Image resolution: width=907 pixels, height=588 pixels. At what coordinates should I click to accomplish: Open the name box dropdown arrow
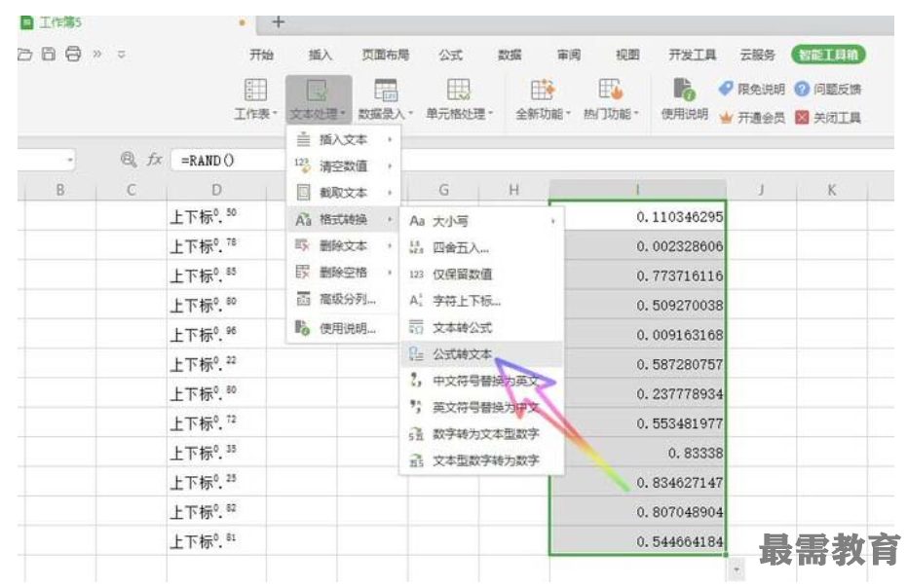tap(70, 161)
